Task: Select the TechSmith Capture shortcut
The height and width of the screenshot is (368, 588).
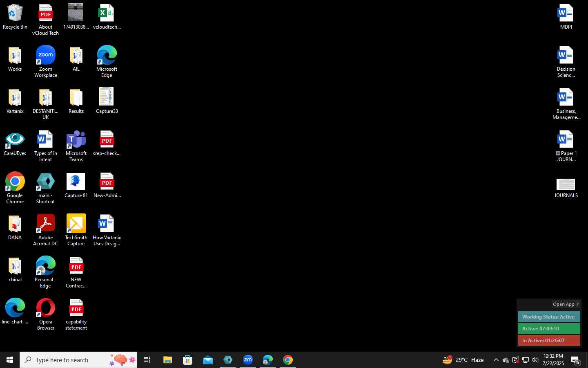Action: pyautogui.click(x=76, y=230)
